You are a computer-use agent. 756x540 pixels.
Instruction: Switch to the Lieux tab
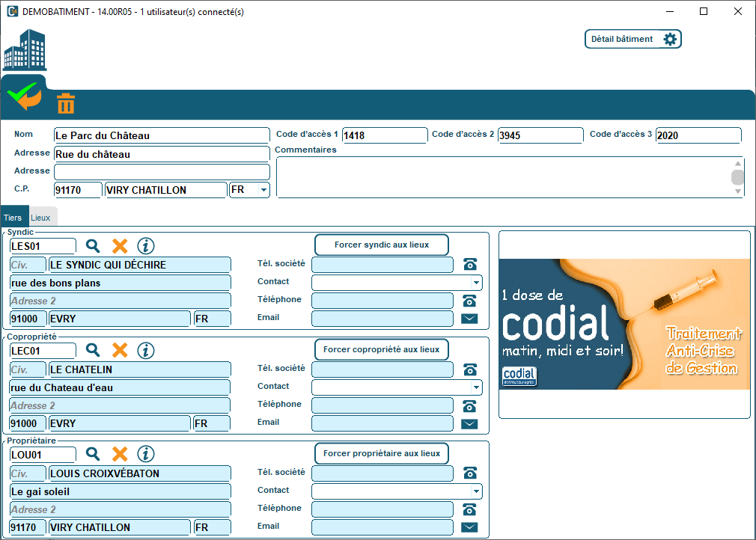click(41, 218)
